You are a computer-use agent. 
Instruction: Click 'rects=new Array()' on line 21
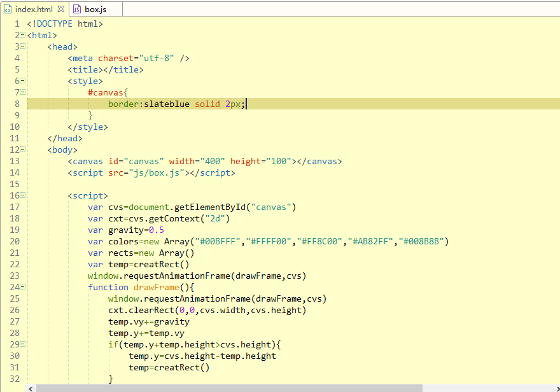pyautogui.click(x=151, y=253)
